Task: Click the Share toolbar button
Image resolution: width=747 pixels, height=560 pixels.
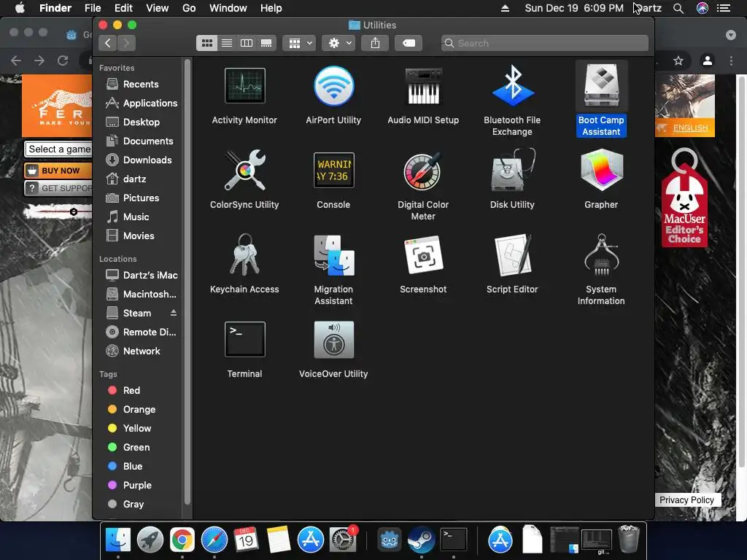Action: tap(376, 43)
